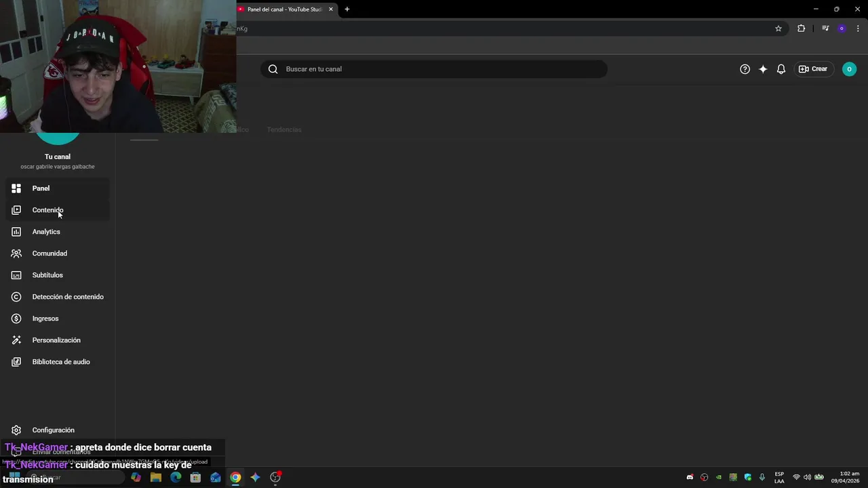The width and height of the screenshot is (868, 488).
Task: Click the battery status tray icon
Action: pyautogui.click(x=819, y=477)
